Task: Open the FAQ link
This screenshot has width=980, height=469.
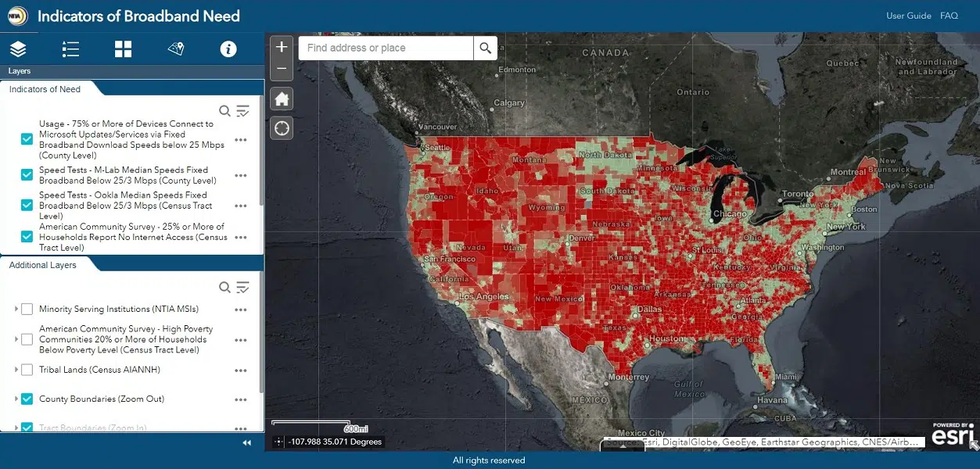Action: [x=949, y=15]
